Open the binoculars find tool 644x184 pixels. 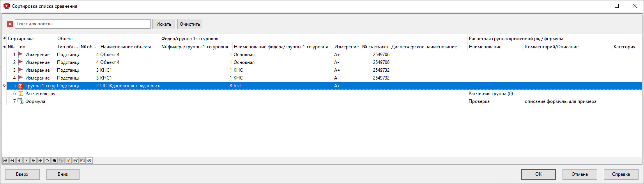click(x=89, y=160)
